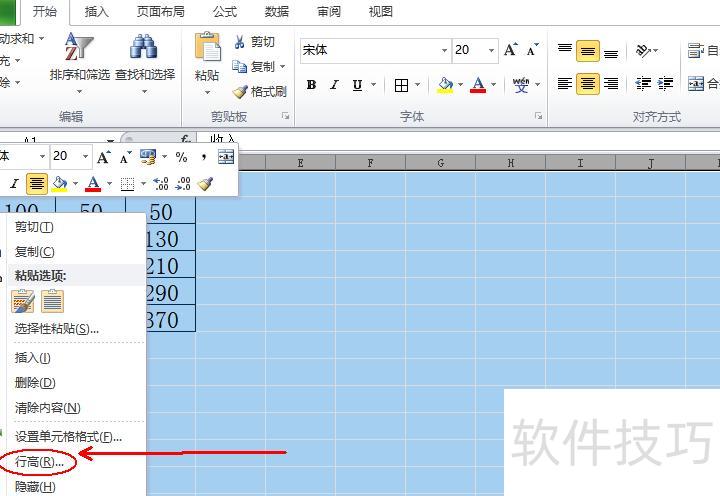Open font name 宋体 dropdown
Screen dimensions: 720x496
click(x=444, y=50)
